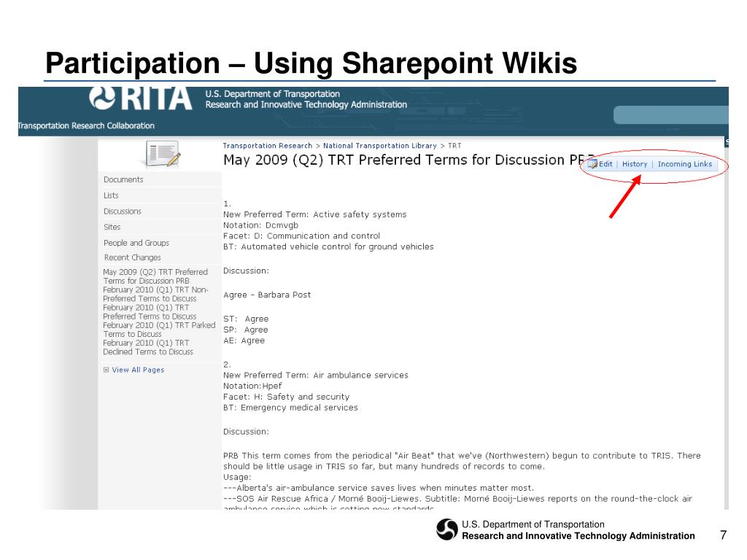
Task: Click the 'SP: Agree' line
Action: 245,330
